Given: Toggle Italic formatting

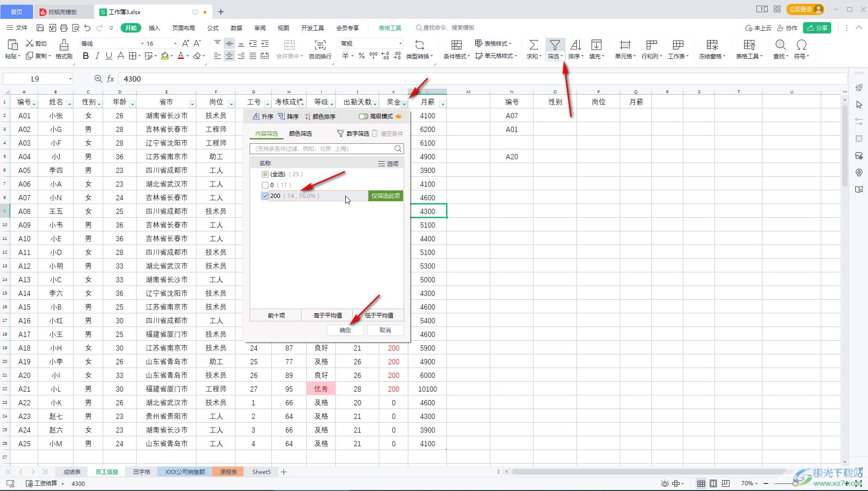Looking at the screenshot, I should [x=97, y=56].
